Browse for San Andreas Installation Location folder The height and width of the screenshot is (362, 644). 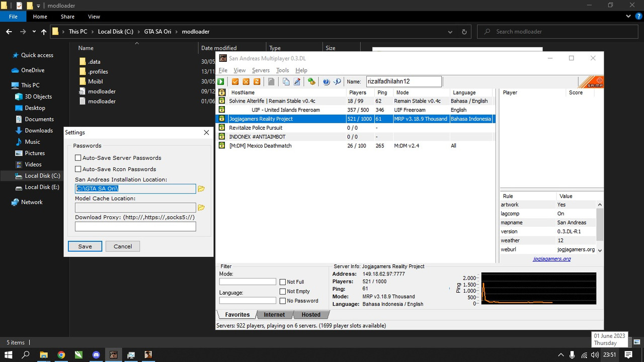coord(201,189)
